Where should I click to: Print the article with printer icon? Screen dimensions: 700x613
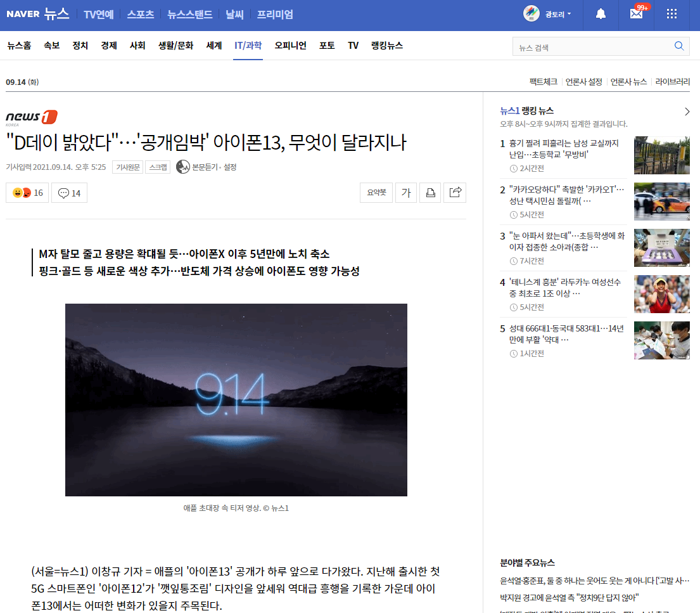coord(430,193)
